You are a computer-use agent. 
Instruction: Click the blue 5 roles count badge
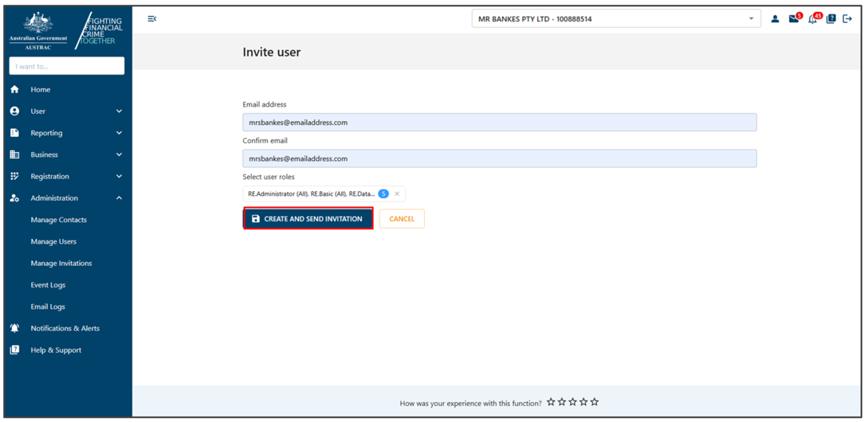[383, 193]
